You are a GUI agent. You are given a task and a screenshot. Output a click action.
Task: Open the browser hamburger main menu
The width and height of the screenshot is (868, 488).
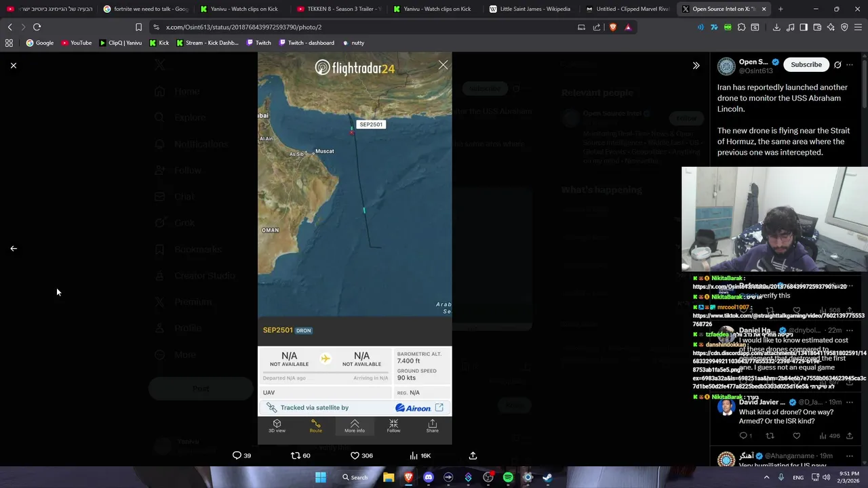859,27
